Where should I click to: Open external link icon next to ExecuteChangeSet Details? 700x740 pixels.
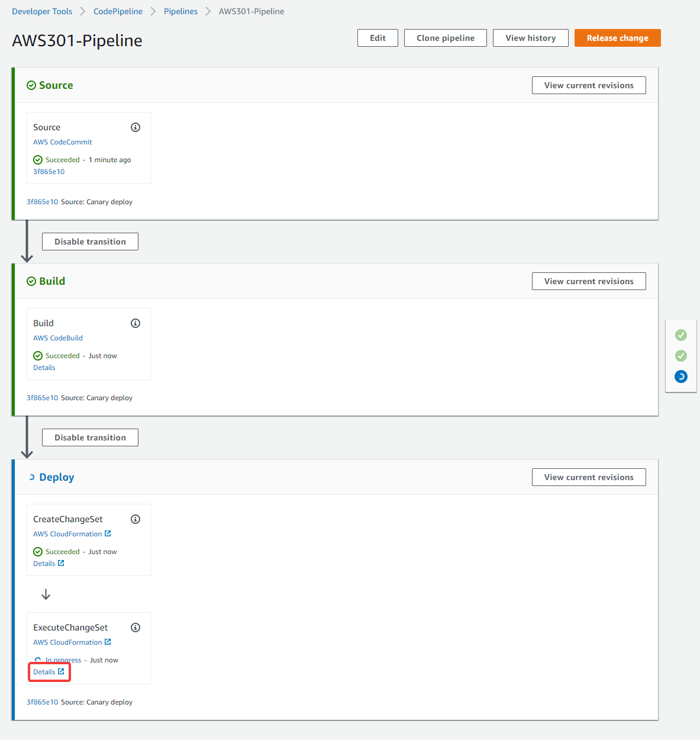click(x=61, y=671)
